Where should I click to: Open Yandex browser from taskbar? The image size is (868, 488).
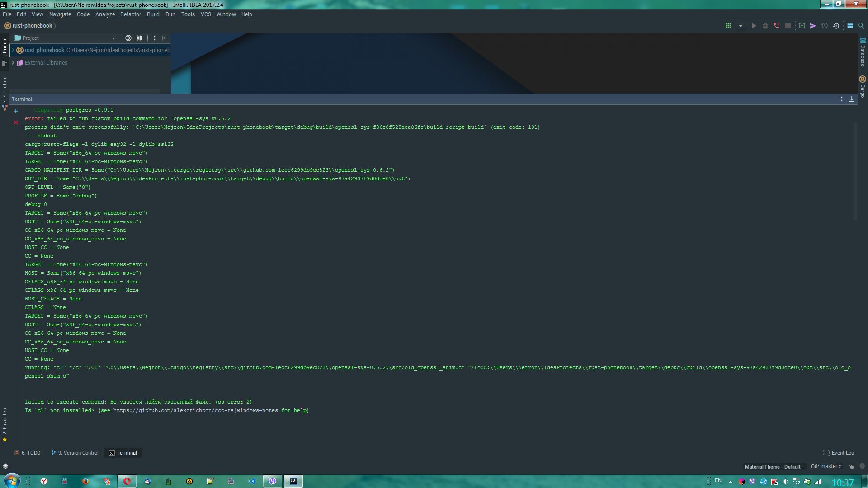44,481
